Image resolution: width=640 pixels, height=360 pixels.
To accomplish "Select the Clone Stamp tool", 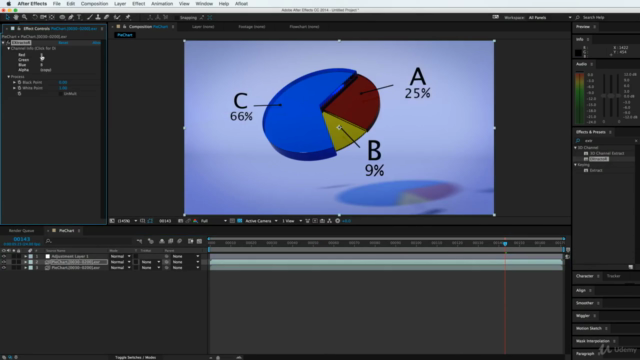I will [x=98, y=17].
